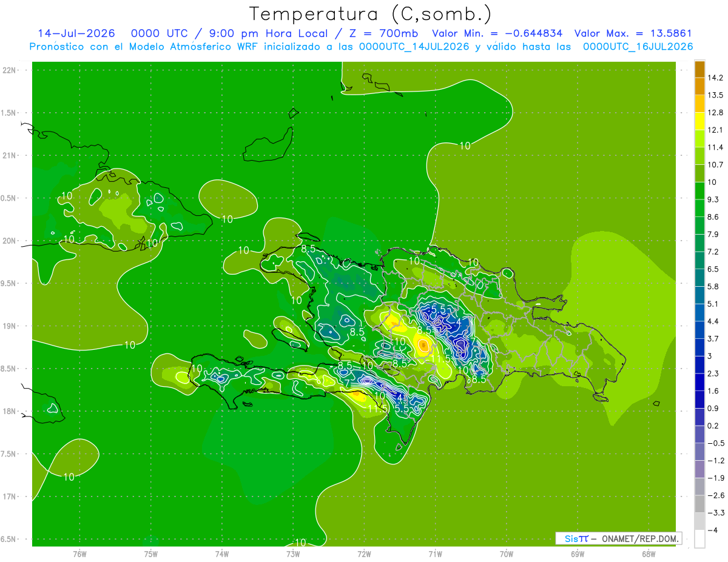Screen dimensions: 728x562
Task: Click the "69W" longitude axis label
Action: (x=578, y=554)
